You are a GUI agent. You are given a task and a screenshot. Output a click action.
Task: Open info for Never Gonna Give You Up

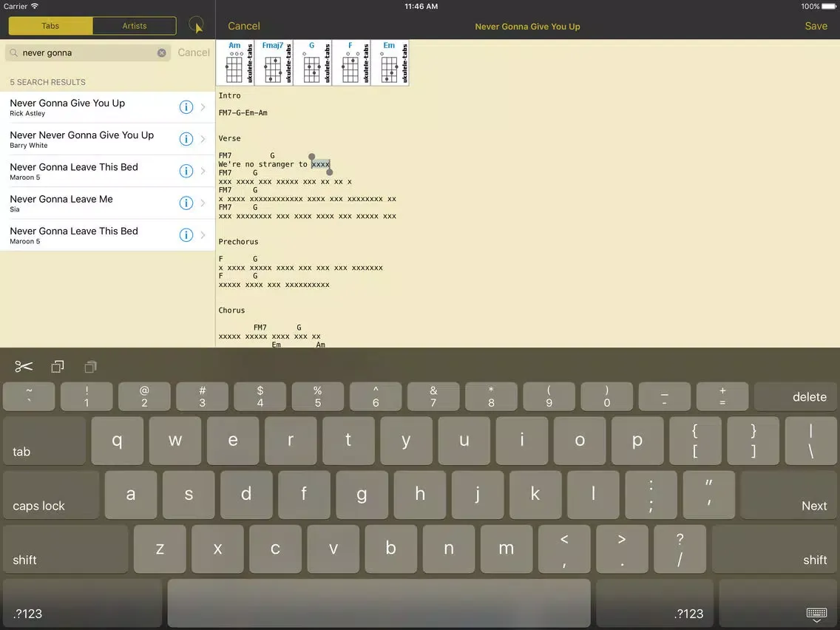[186, 107]
